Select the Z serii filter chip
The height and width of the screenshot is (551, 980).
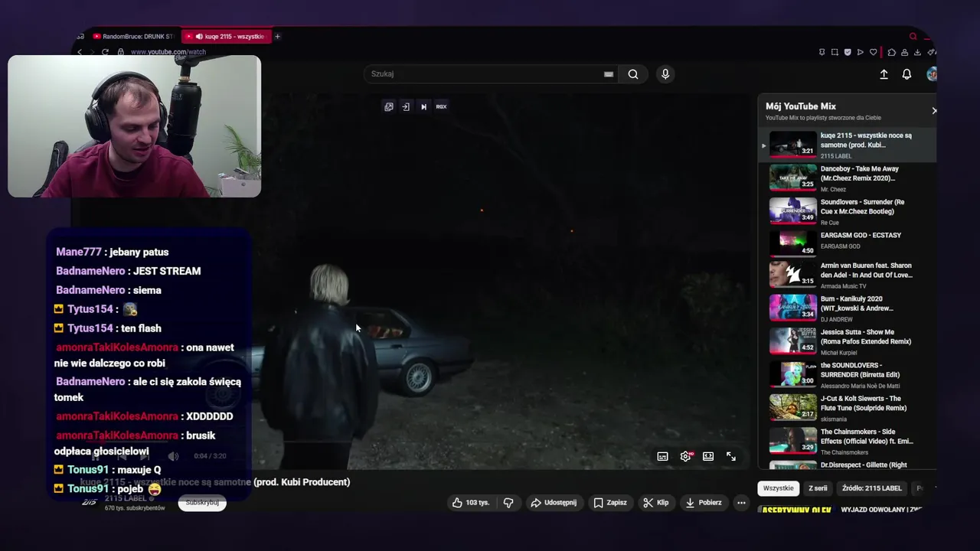pyautogui.click(x=818, y=488)
